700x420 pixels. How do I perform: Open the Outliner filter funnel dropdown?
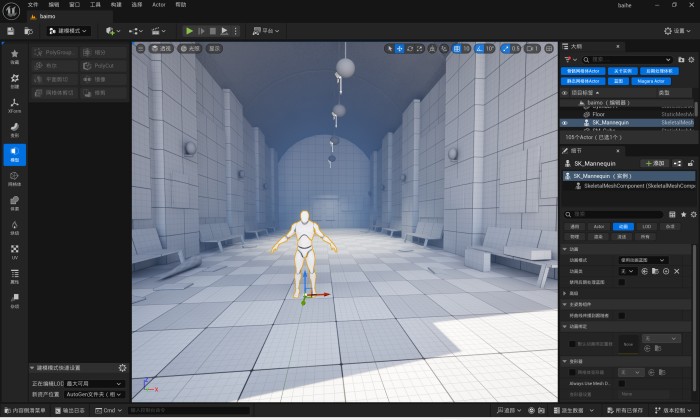(570, 59)
